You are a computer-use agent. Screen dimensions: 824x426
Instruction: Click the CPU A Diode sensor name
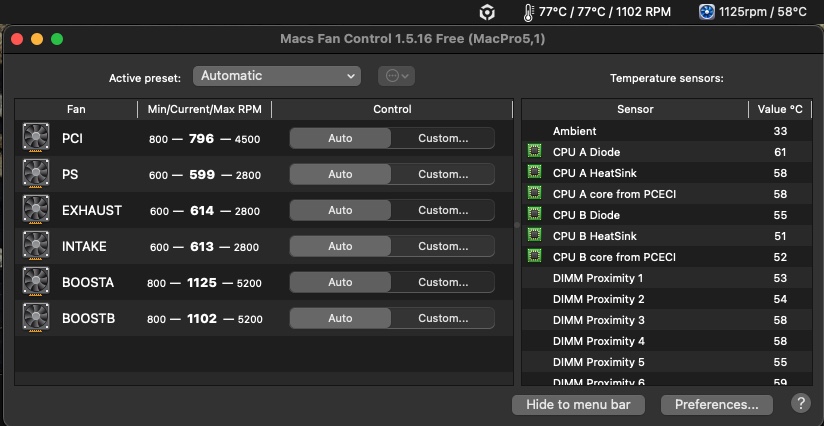586,152
